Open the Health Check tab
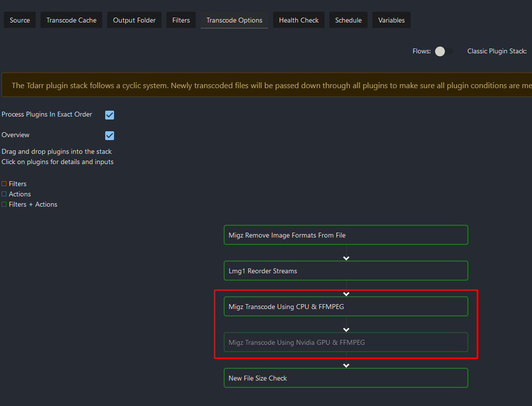This screenshot has height=406, width=532. tap(299, 20)
